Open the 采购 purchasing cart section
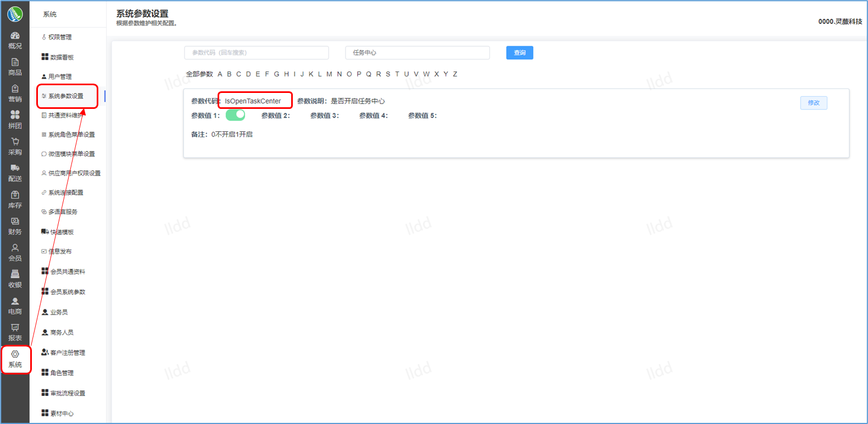868x424 pixels. point(15,147)
